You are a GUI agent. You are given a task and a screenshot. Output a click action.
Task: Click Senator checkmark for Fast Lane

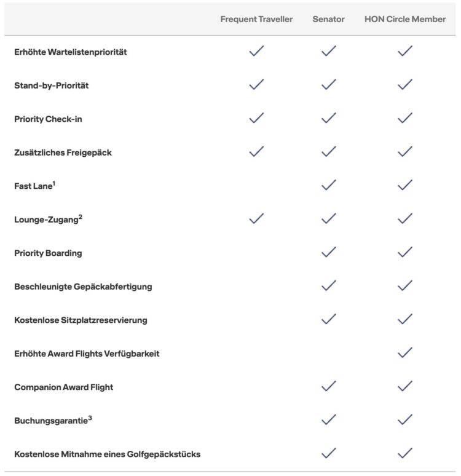(x=329, y=184)
